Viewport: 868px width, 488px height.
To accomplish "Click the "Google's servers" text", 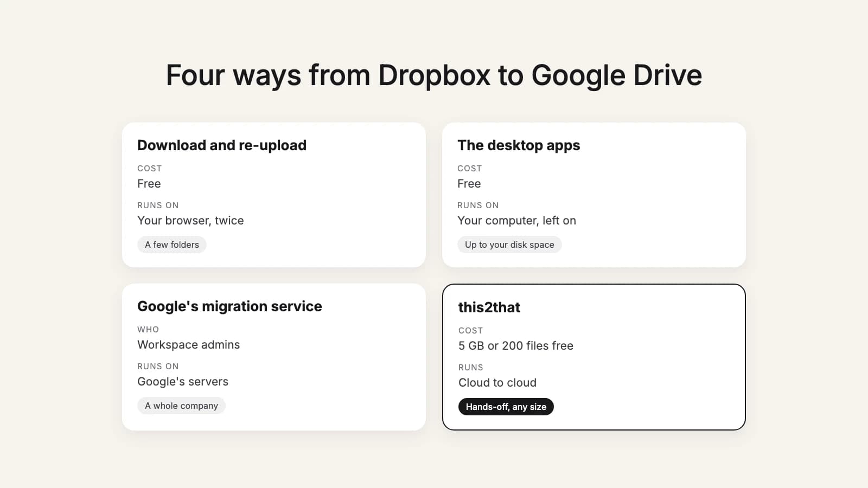I will [183, 382].
